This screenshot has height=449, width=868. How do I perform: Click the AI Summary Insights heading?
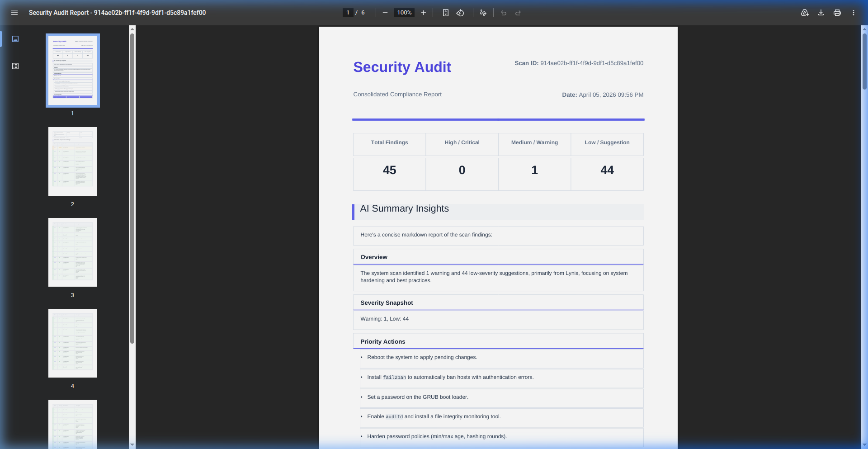click(x=404, y=208)
